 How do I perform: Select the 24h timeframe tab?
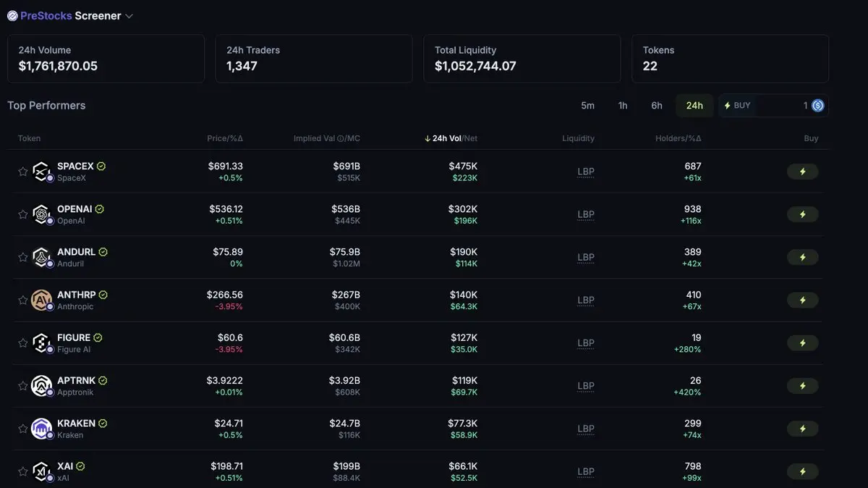point(694,106)
